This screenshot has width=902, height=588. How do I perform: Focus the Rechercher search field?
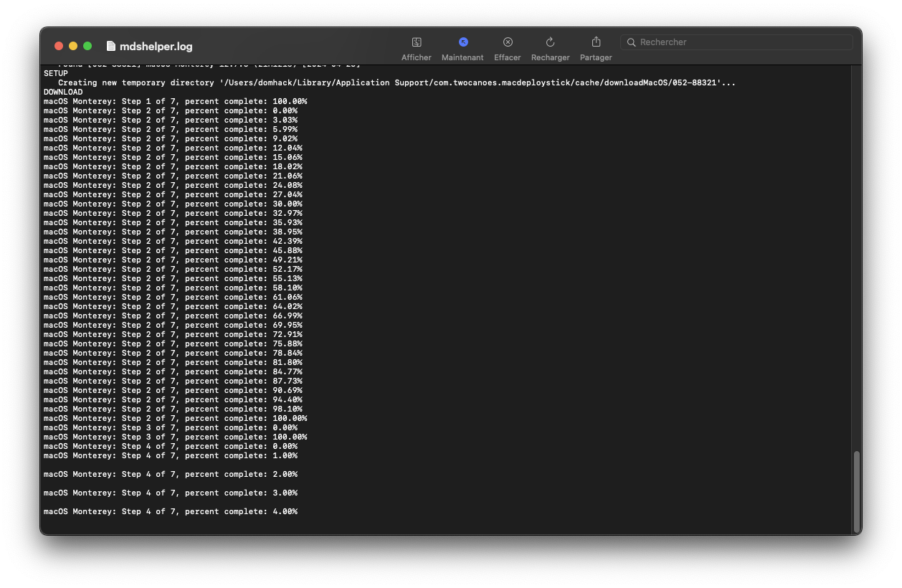tap(736, 42)
